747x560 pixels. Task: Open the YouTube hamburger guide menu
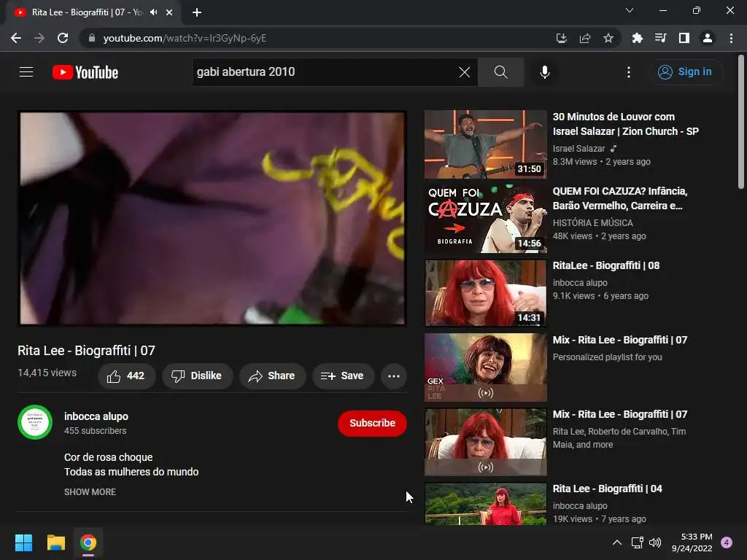(26, 72)
